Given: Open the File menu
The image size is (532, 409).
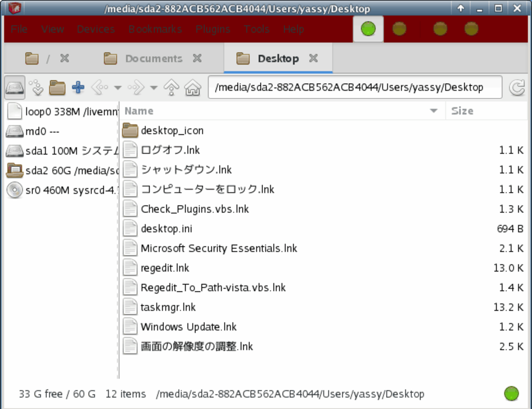Looking at the screenshot, I should point(19,29).
